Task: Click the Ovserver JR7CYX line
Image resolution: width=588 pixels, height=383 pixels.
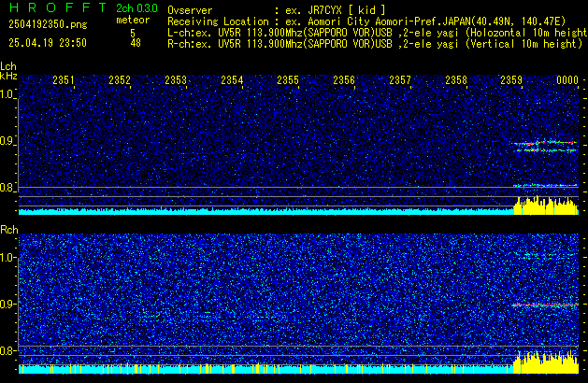Action: (277, 10)
